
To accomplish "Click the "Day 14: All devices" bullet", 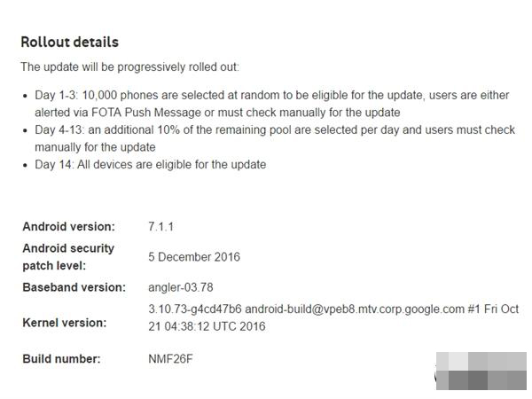I will (x=151, y=165).
